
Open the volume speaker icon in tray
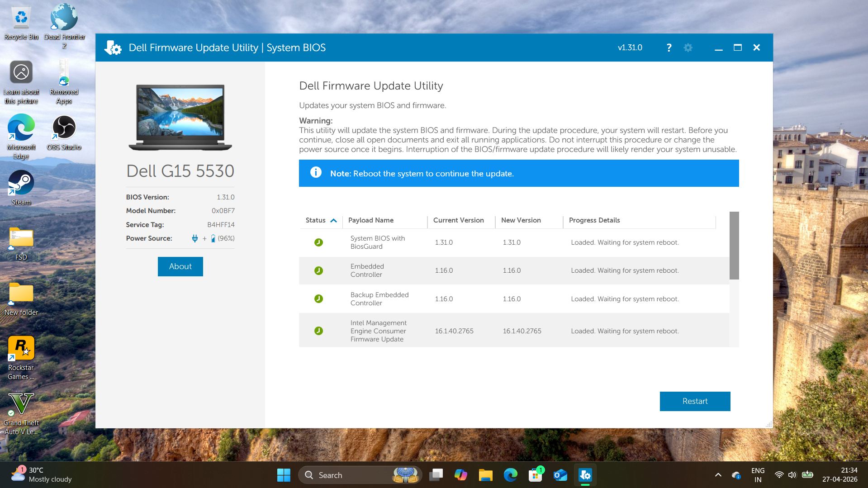click(792, 475)
